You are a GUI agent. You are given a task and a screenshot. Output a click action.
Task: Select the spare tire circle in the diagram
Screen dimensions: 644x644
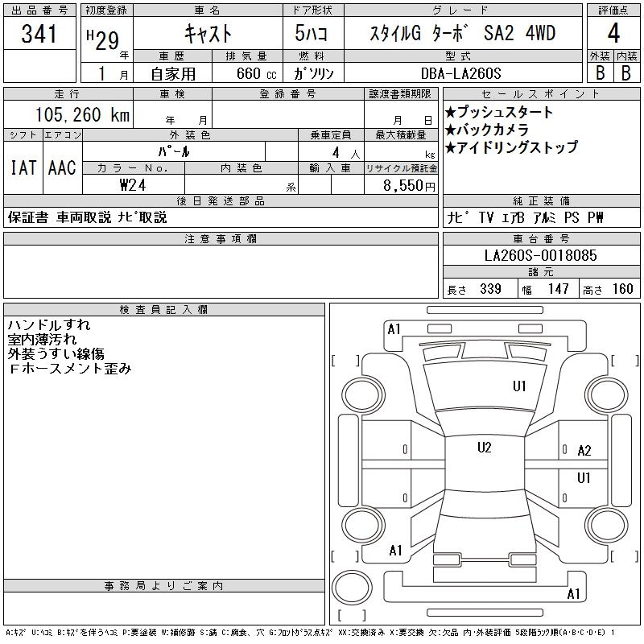pos(352,587)
